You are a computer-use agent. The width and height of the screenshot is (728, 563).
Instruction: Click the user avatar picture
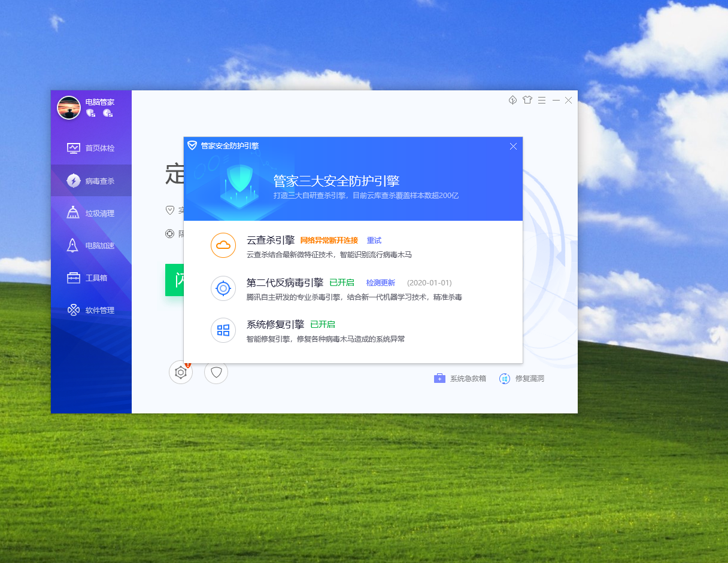coord(69,108)
